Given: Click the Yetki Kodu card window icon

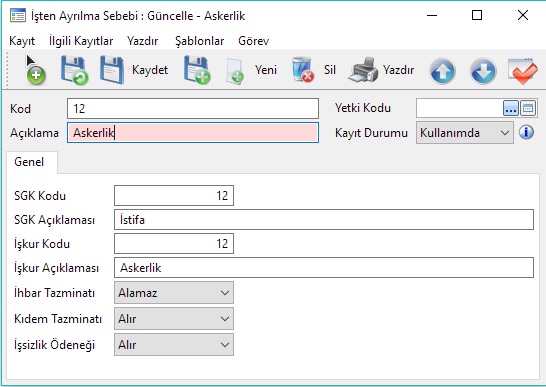Looking at the screenshot, I should (528, 108).
